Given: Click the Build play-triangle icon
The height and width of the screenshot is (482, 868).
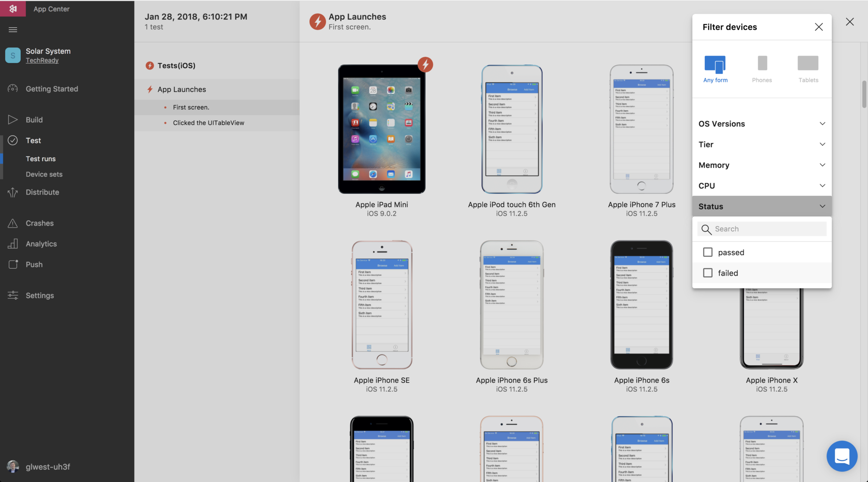Looking at the screenshot, I should coord(13,120).
